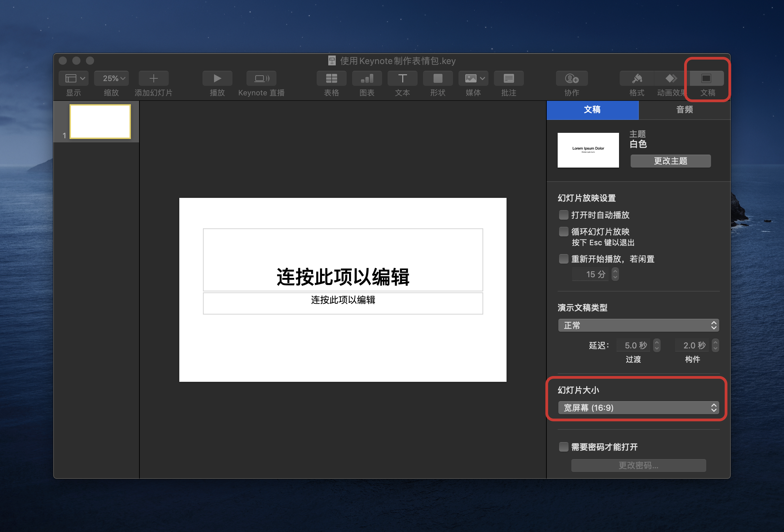This screenshot has height=532, width=784.
Task: Insert a table with the 表格 icon
Action: click(x=331, y=79)
